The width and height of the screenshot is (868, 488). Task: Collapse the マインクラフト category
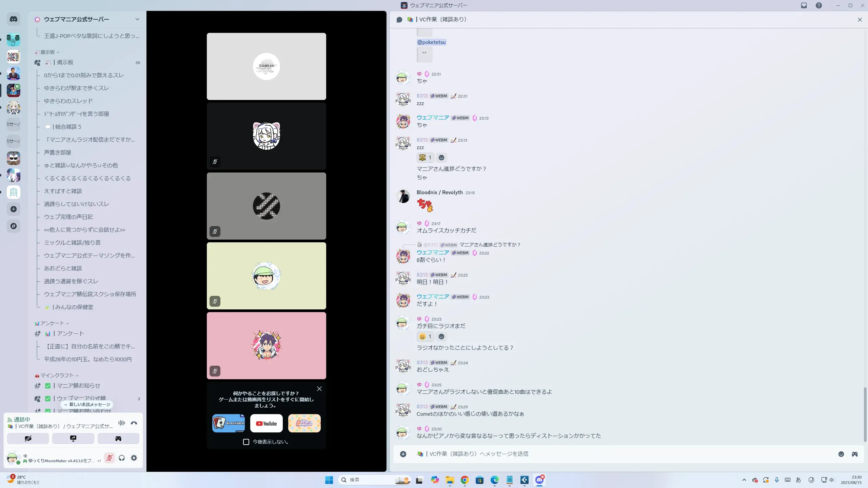57,375
